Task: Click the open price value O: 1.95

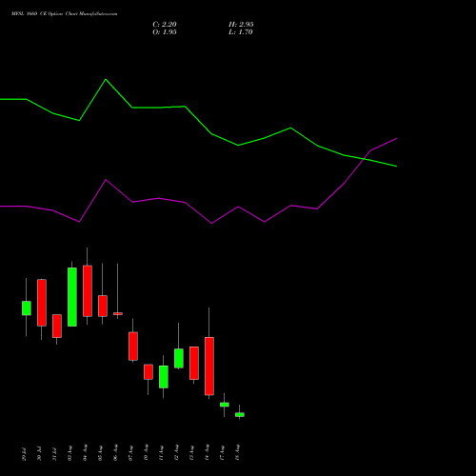Action: 165,32
